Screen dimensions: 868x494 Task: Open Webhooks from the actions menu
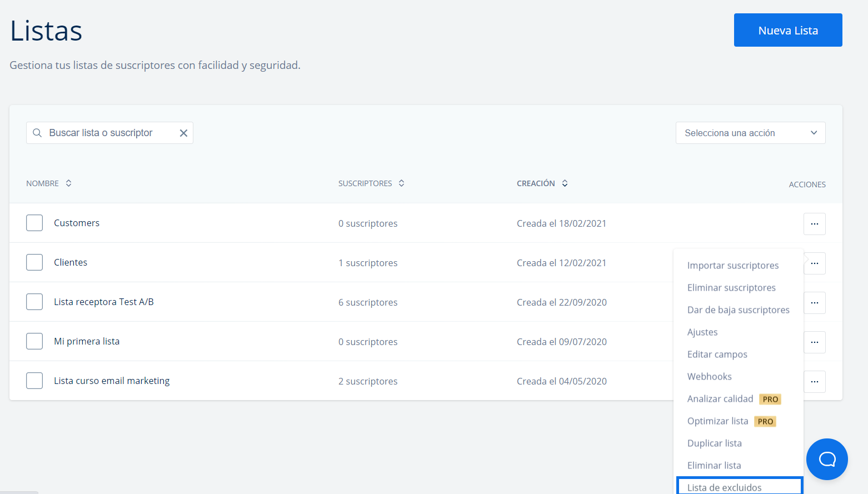click(710, 377)
